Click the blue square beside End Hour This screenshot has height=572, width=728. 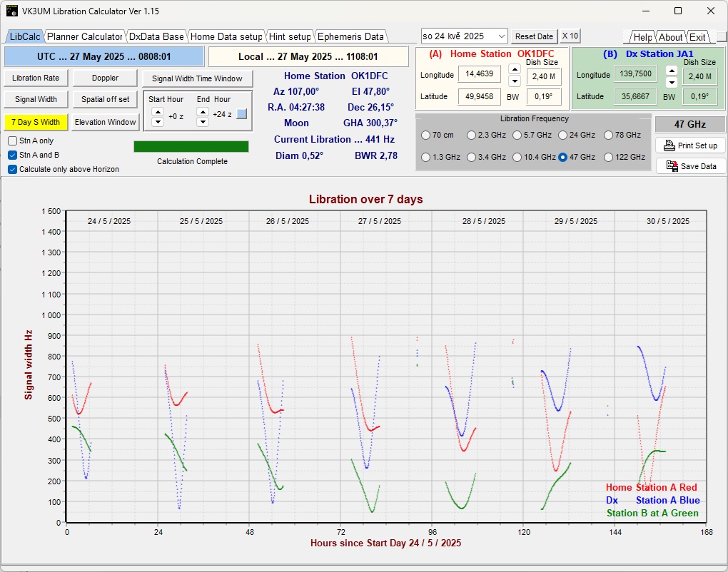point(242,114)
